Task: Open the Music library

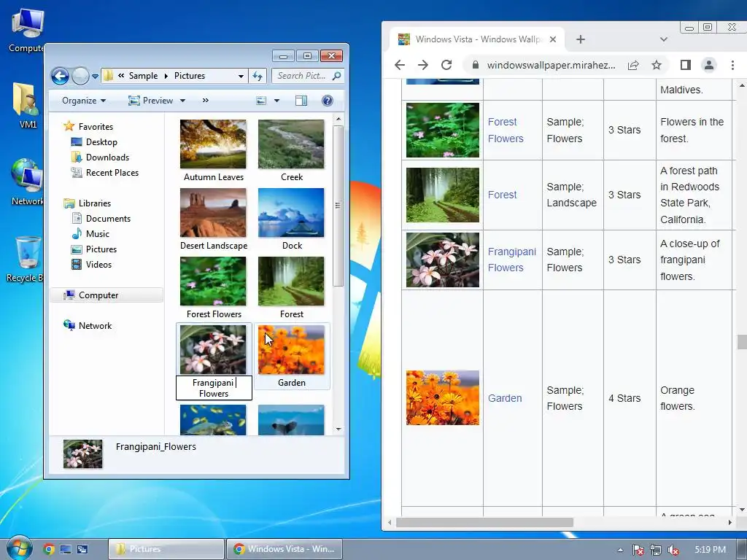Action: pyautogui.click(x=97, y=234)
